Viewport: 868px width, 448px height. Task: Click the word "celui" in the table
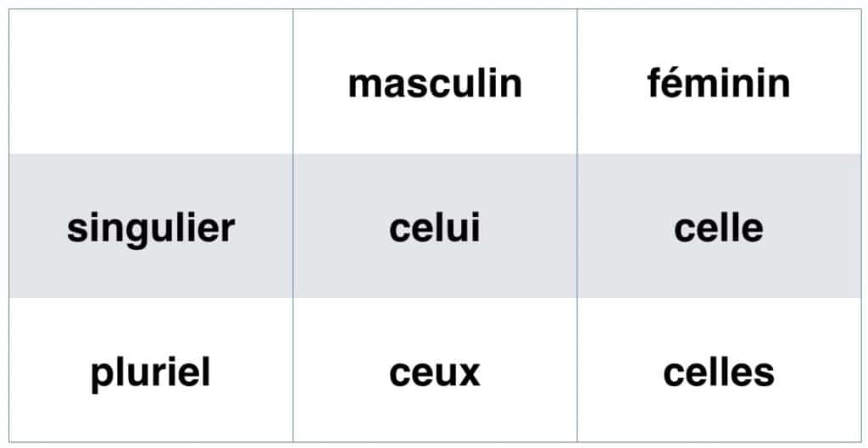pyautogui.click(x=435, y=228)
